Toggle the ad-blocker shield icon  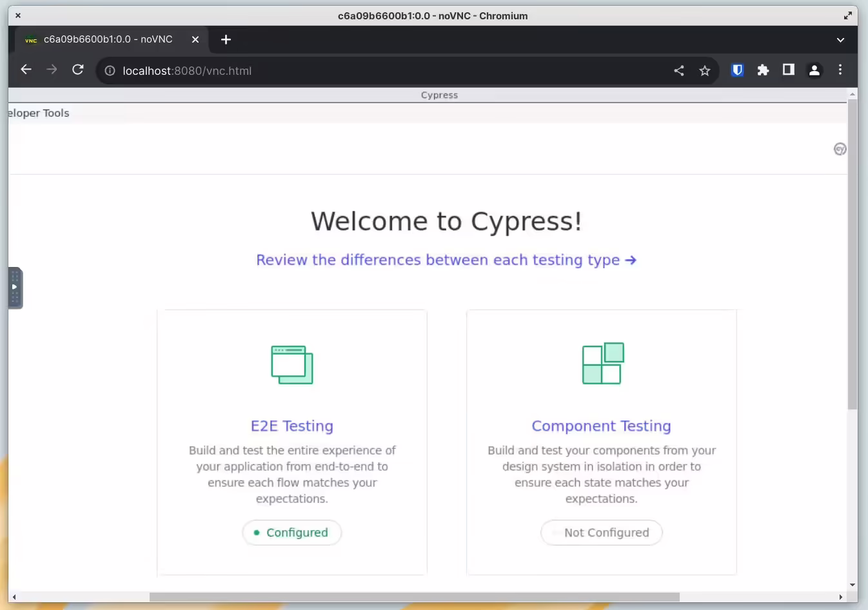[x=736, y=70]
